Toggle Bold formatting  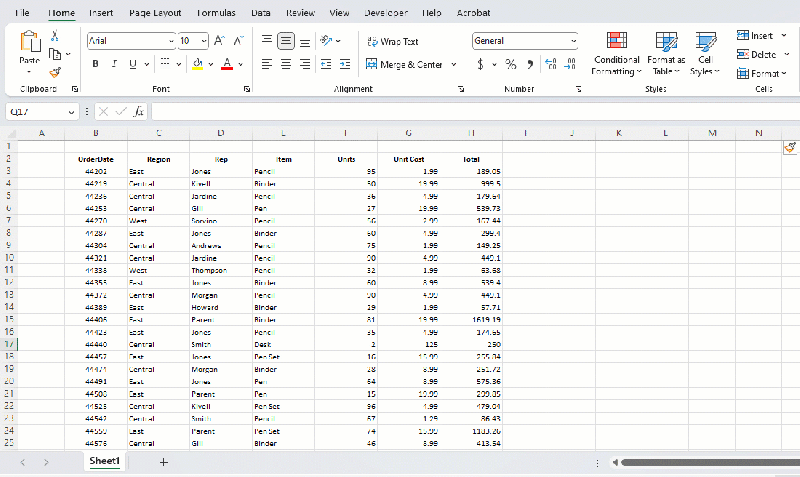point(95,64)
